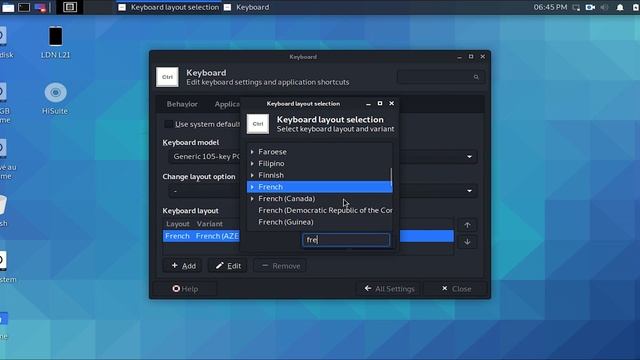This screenshot has height=360, width=640.
Task: Click the Close button of Keyboard dialog
Action: (456, 289)
